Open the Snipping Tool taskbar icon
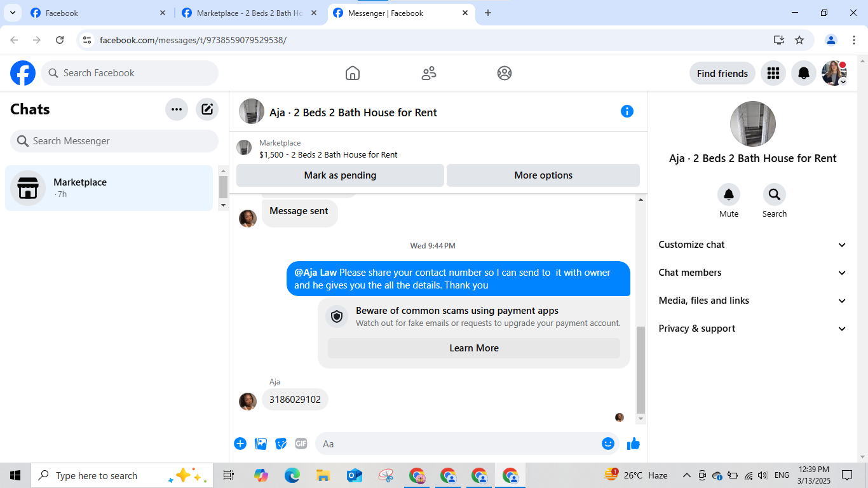 coord(386,475)
